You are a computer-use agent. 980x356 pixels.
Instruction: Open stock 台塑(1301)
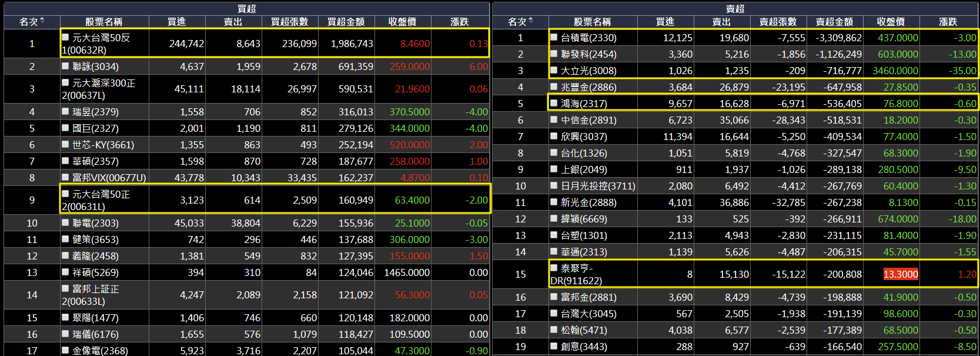coord(584,235)
